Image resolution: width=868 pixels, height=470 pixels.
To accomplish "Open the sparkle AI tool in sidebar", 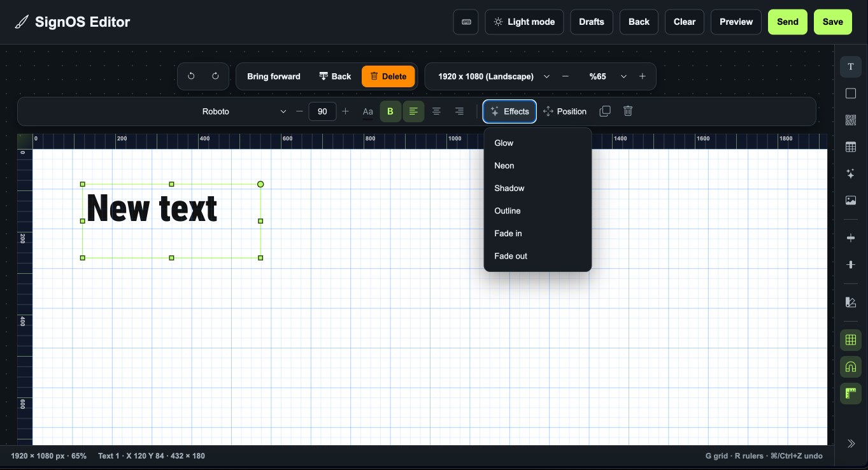I will point(850,174).
